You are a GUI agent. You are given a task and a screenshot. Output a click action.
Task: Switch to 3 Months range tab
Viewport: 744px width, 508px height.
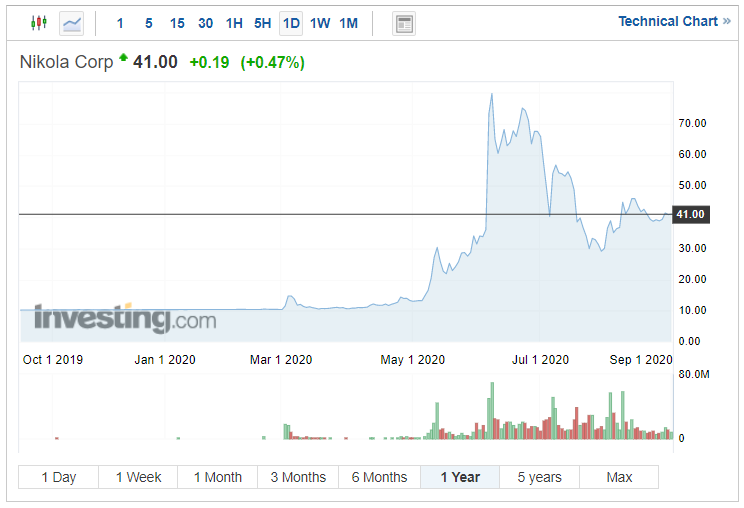[298, 477]
